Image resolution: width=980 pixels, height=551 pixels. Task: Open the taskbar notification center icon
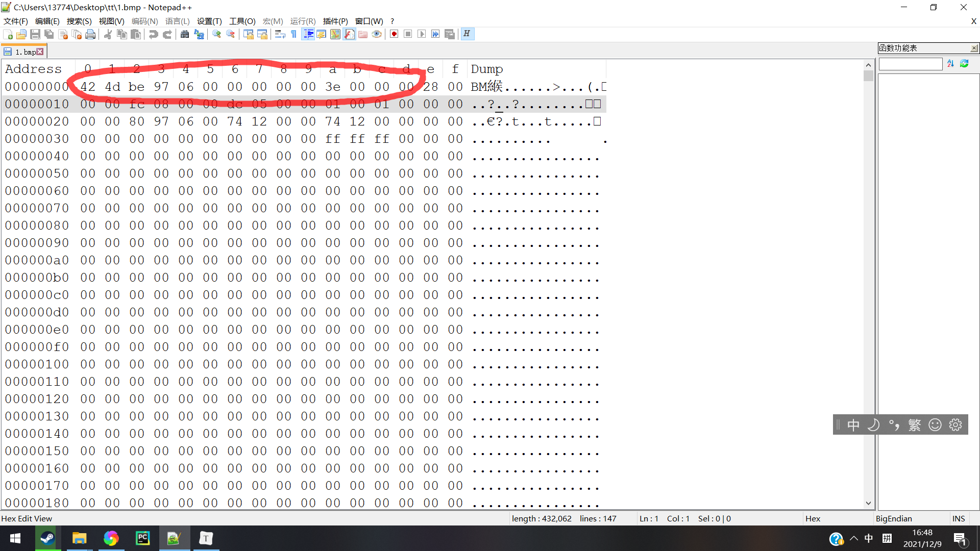[960, 539]
